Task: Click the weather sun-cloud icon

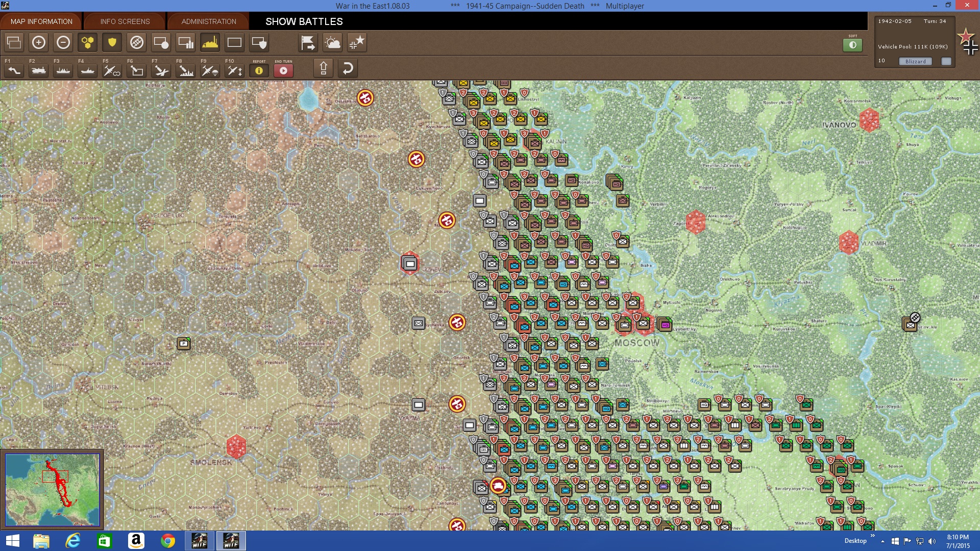Action: 333,42
